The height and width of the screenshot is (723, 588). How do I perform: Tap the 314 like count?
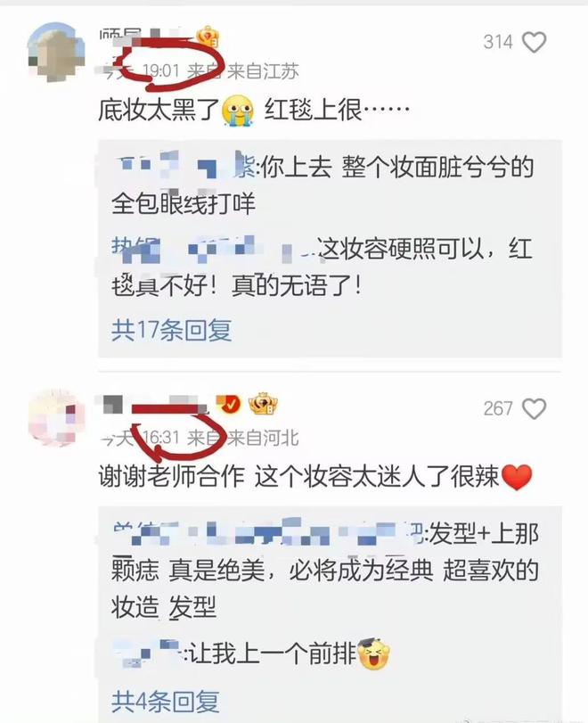coord(498,43)
